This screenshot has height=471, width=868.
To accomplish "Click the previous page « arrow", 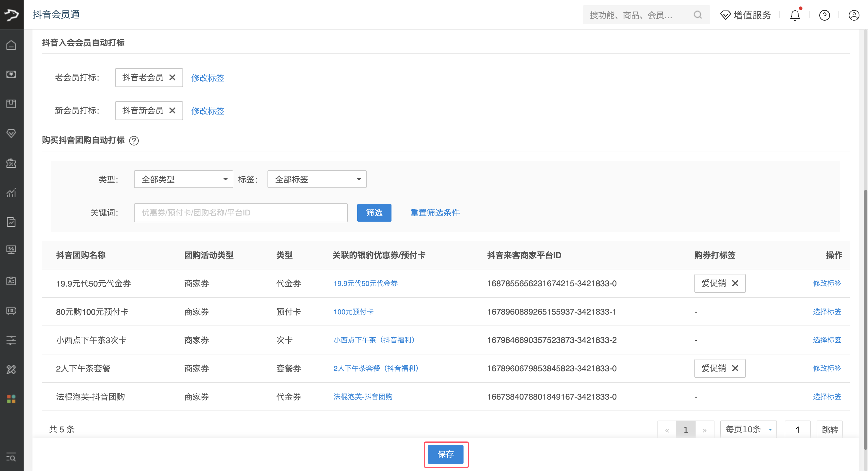I will click(x=667, y=430).
